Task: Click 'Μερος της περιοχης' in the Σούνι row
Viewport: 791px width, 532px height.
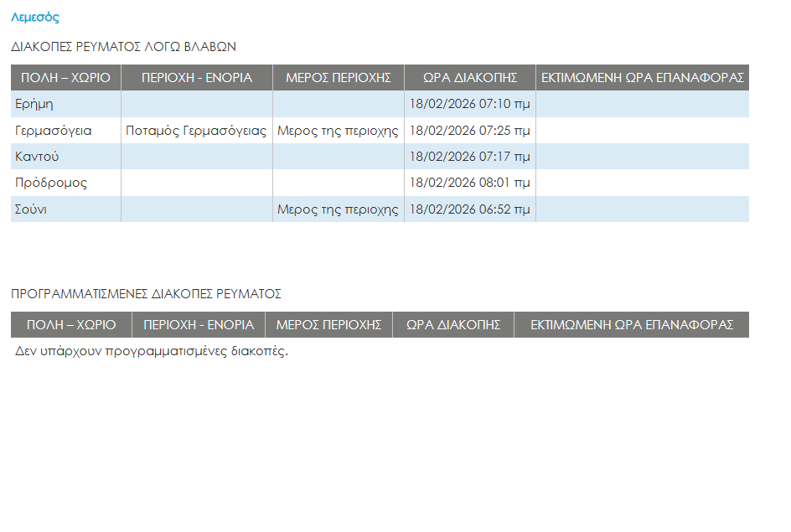Action: click(x=338, y=209)
